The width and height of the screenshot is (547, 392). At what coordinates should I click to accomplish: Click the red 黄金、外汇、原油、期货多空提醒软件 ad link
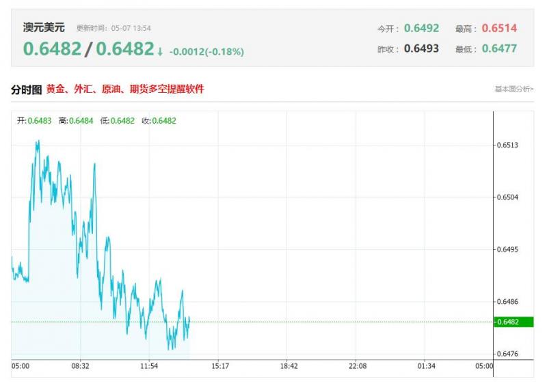click(125, 89)
